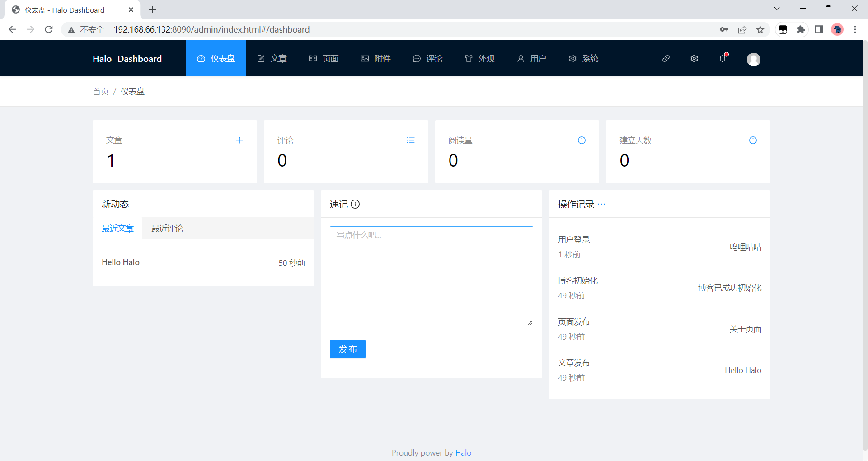
Task: Click the 呜哩咕咕 log entry text
Action: pos(746,247)
